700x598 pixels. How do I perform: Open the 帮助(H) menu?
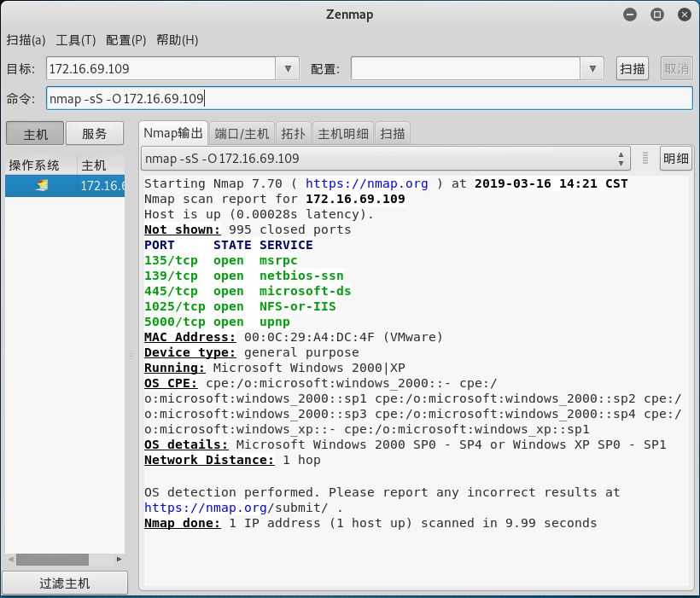(x=177, y=40)
